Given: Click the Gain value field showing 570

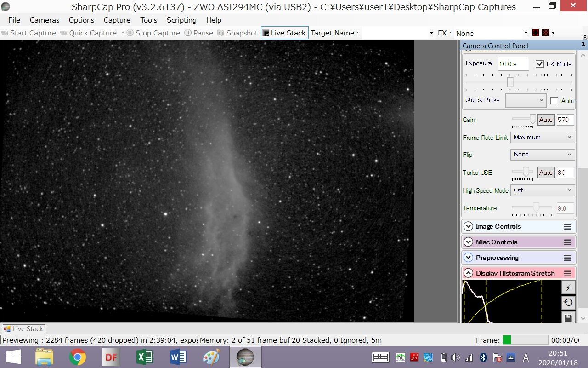Looking at the screenshot, I should (x=565, y=120).
